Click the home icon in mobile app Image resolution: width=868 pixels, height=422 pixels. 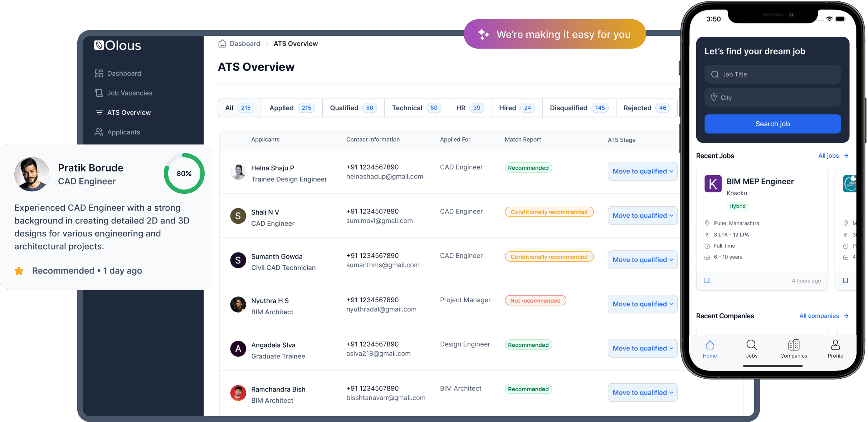coord(710,346)
